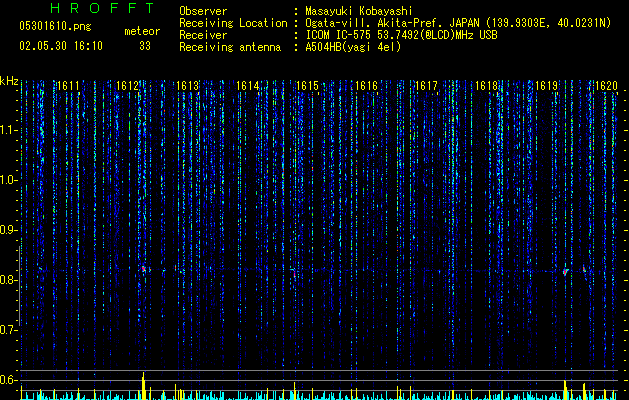Click the meteor count 33
The height and width of the screenshot is (400, 629).
coord(145,46)
